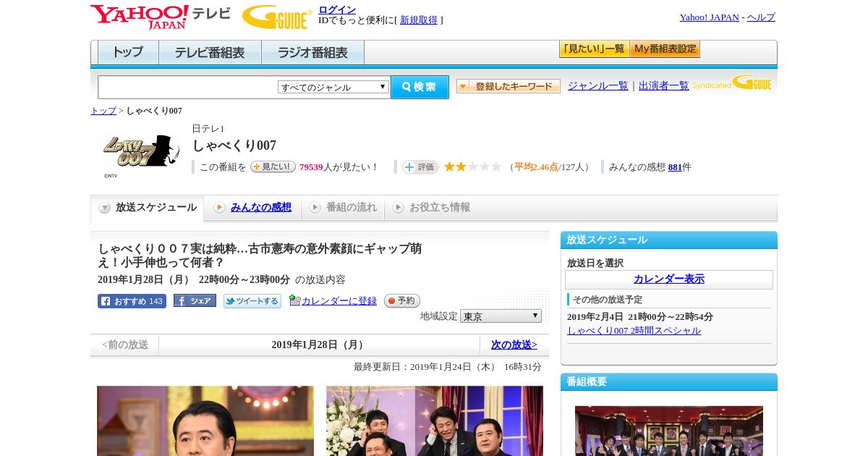
Task: Click the rating stars
Action: 472,167
